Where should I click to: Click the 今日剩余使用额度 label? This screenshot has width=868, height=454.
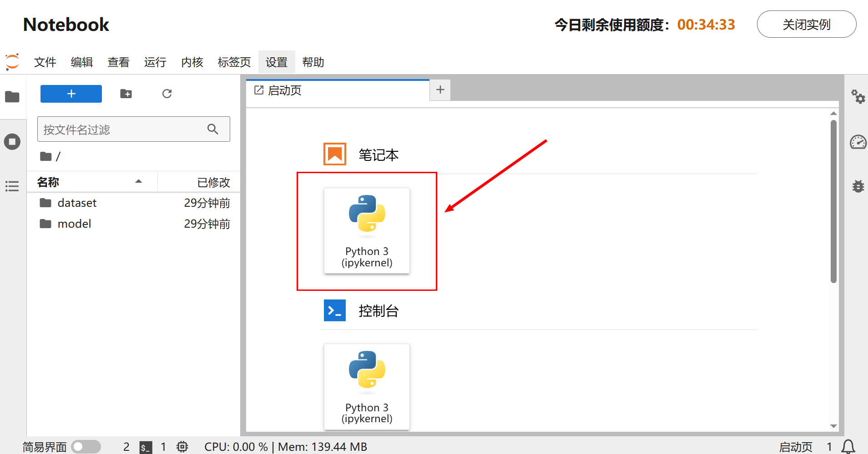pyautogui.click(x=613, y=25)
